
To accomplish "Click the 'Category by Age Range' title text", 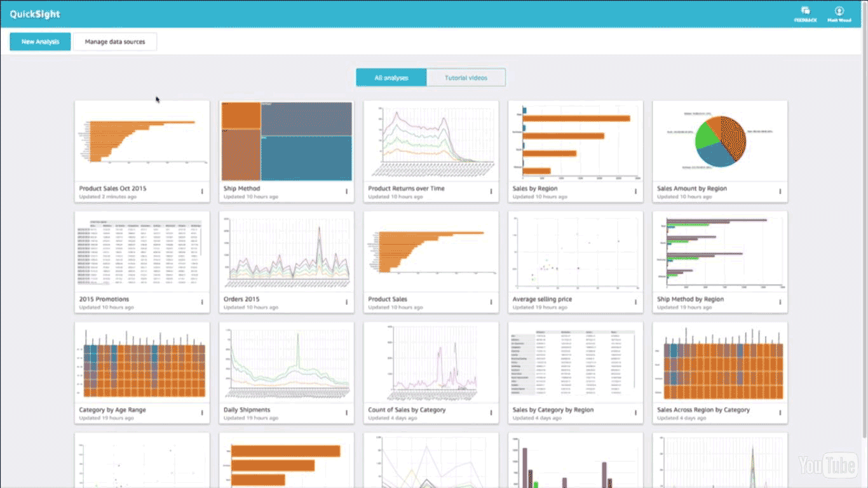I will pyautogui.click(x=112, y=410).
